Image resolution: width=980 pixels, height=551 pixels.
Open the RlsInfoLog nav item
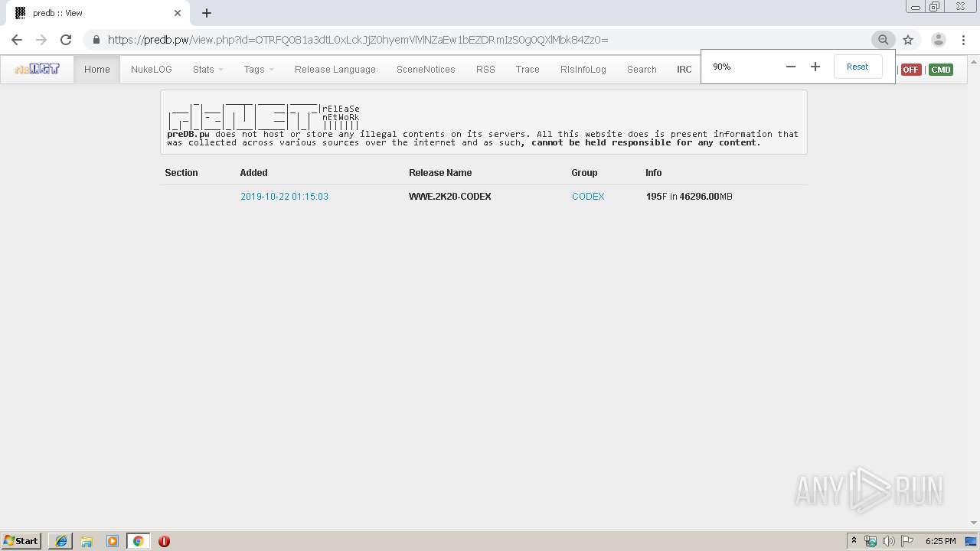(x=583, y=69)
